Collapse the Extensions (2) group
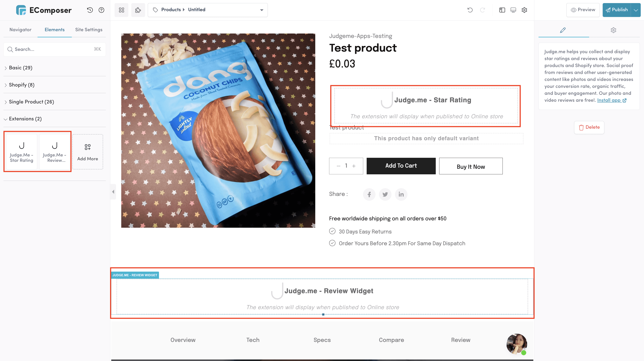644x361 pixels. click(25, 119)
